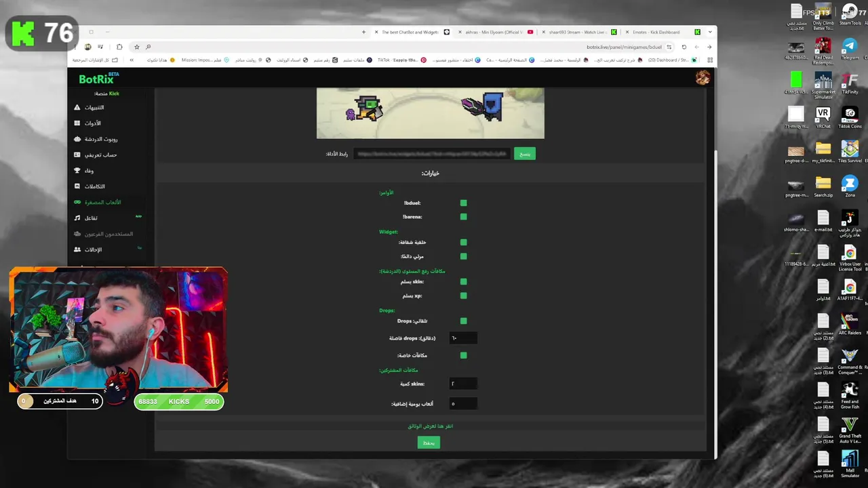
Task: Switch to Emotes Kick Dashboard tab
Action: [661, 32]
